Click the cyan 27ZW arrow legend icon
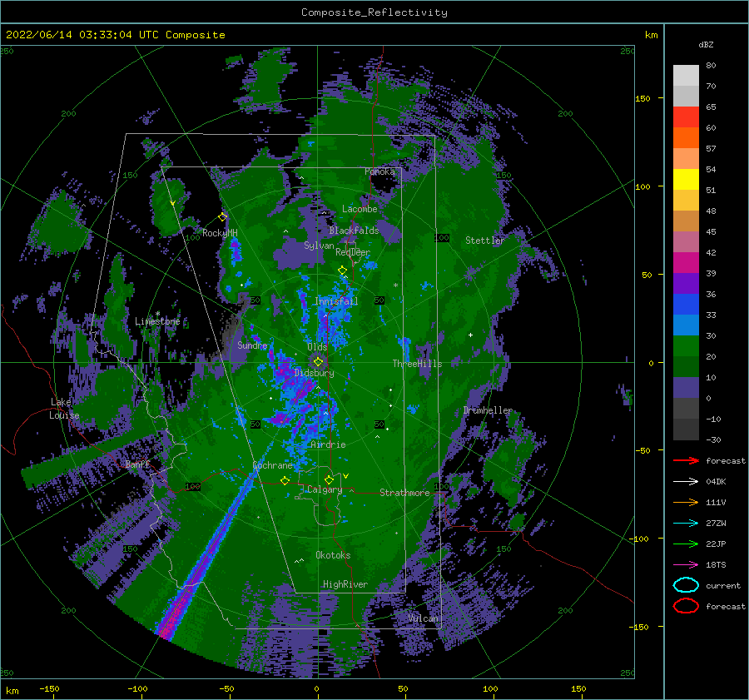749x700 pixels. pos(686,523)
